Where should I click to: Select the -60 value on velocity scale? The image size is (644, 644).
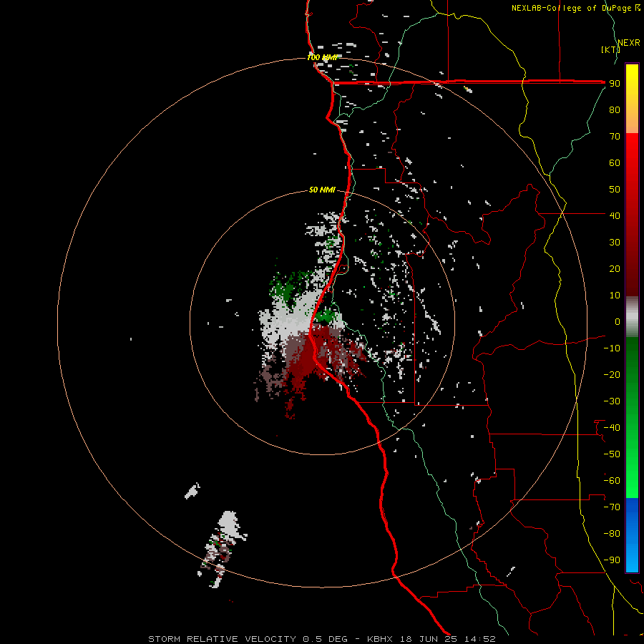pyautogui.click(x=612, y=481)
